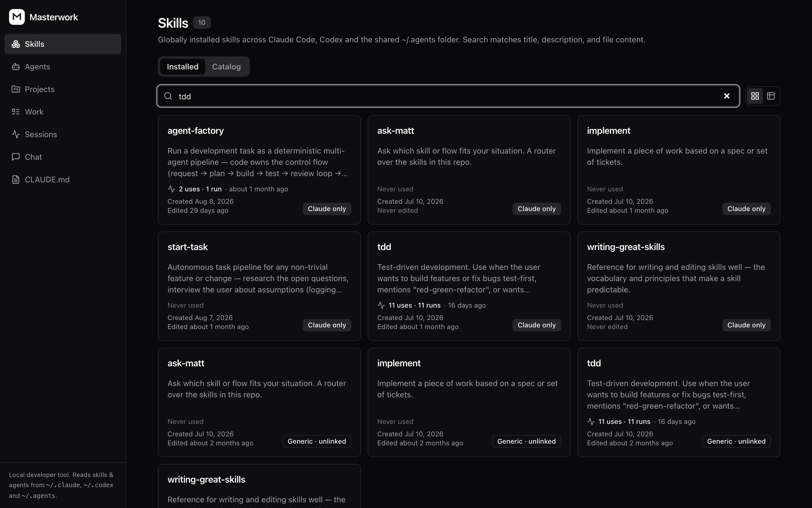Viewport: 812px width, 508px height.
Task: Click "Created Aug 7, 2026" on start-task
Action: 200,317
